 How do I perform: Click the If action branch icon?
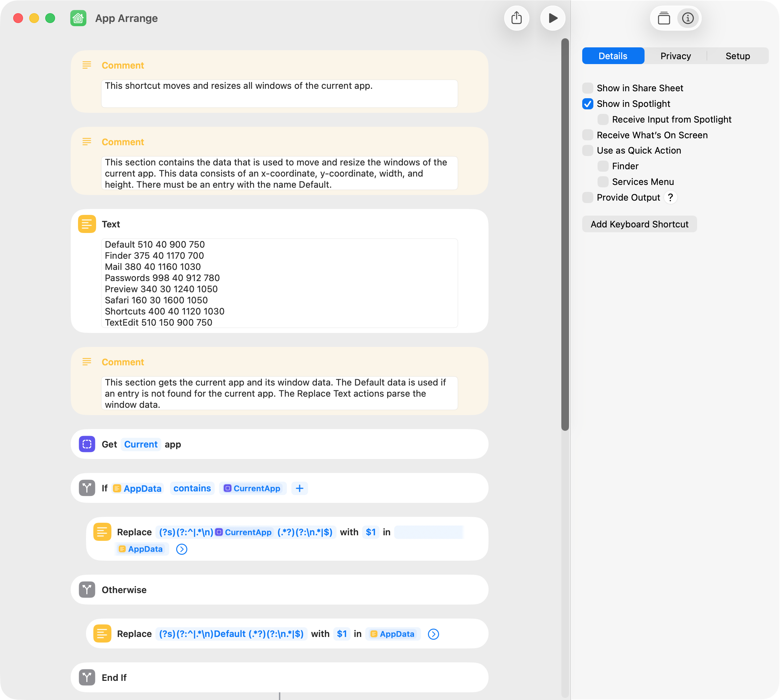(x=87, y=488)
